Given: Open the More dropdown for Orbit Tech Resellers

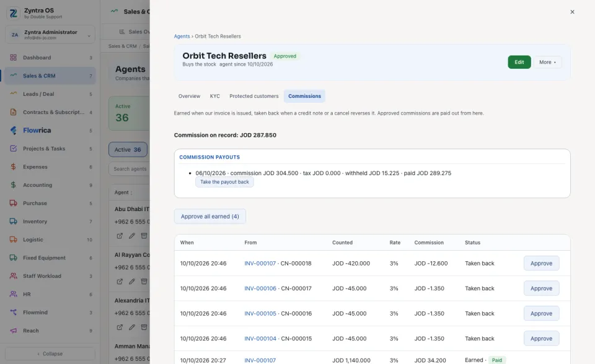Looking at the screenshot, I should (547, 62).
